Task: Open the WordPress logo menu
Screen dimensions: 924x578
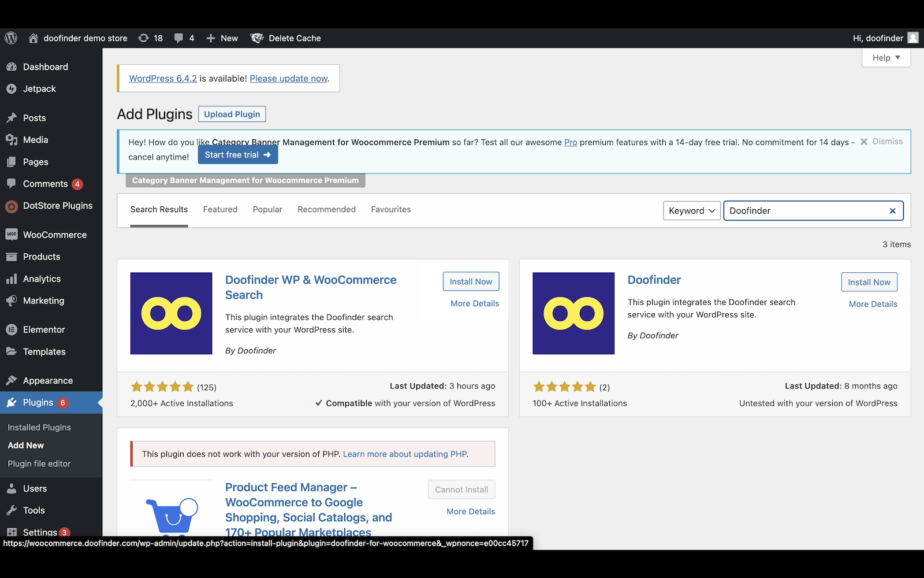Action: (11, 38)
